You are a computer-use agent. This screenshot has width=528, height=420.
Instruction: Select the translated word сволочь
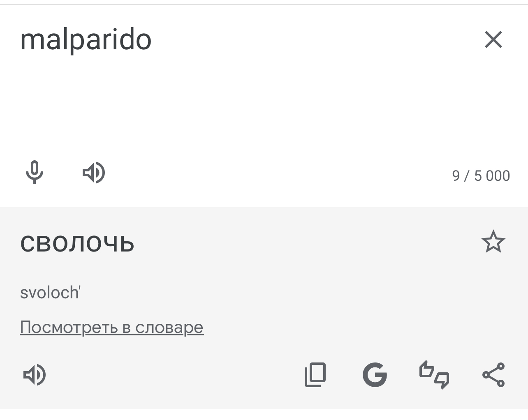77,243
